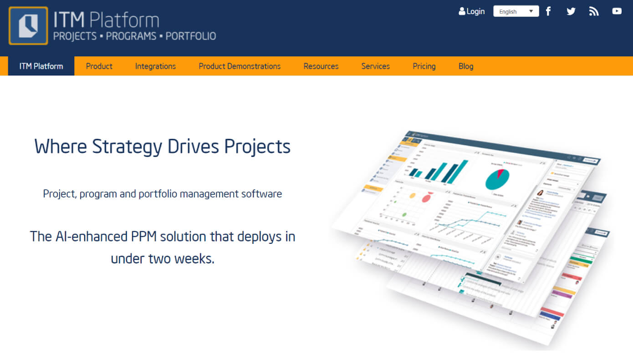Go to the Pricing page
The image size is (633, 364).
coord(424,66)
